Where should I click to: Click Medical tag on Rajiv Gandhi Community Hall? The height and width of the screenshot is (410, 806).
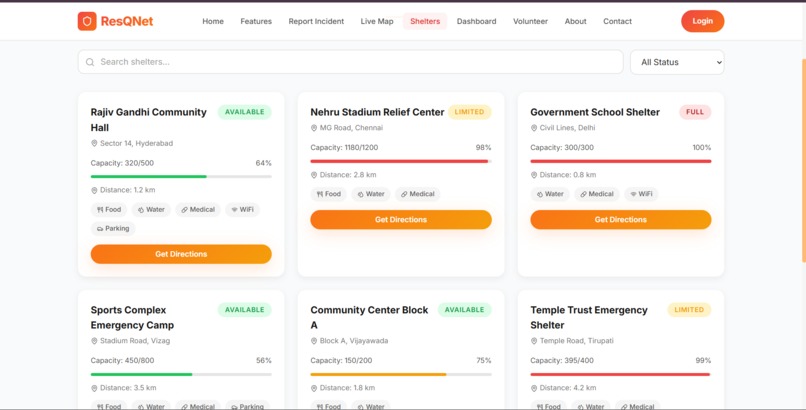pyautogui.click(x=198, y=210)
